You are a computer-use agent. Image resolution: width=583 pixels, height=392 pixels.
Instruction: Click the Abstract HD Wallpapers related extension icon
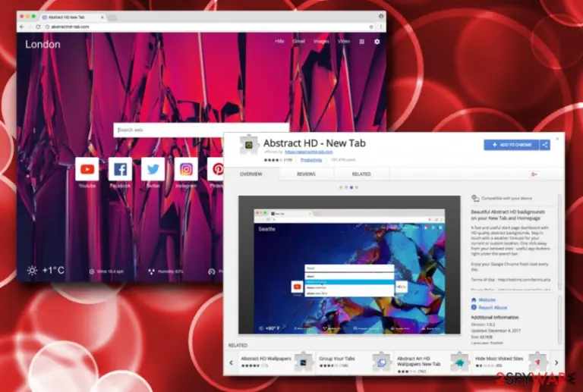point(304,362)
